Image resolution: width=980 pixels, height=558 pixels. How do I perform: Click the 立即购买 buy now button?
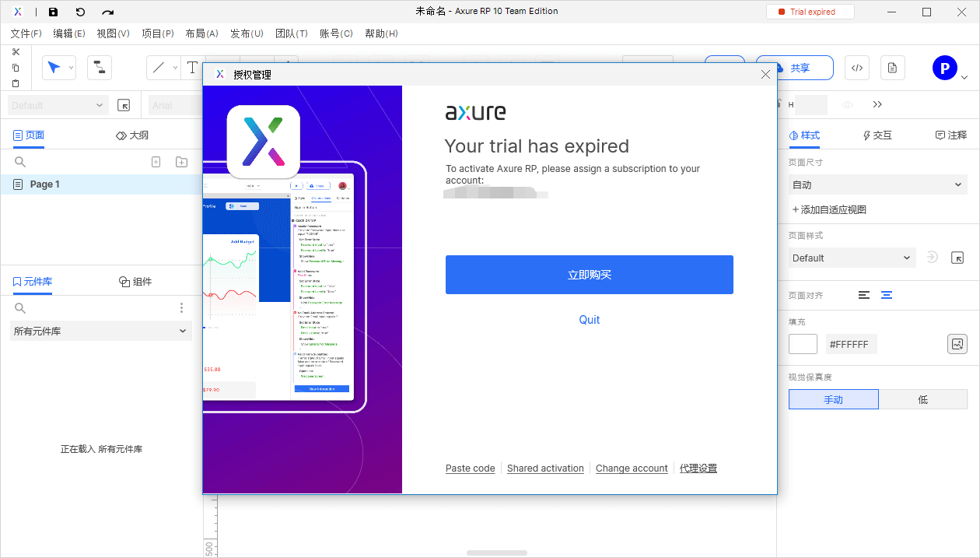tap(590, 275)
